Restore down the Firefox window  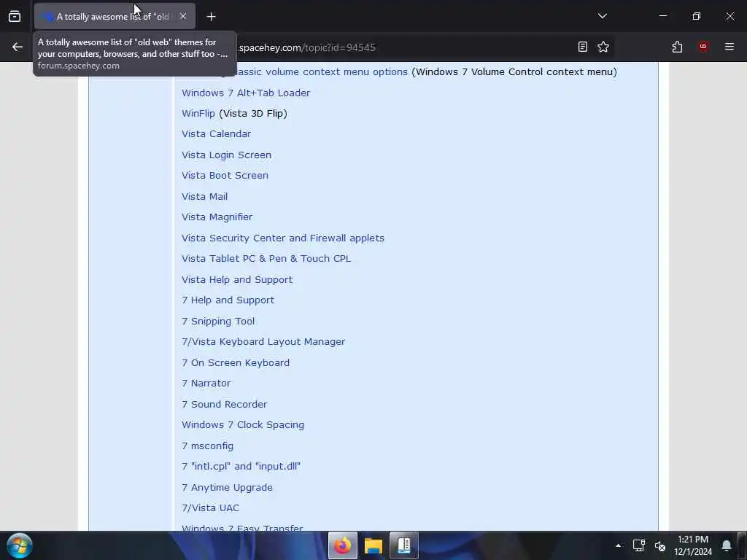696,16
